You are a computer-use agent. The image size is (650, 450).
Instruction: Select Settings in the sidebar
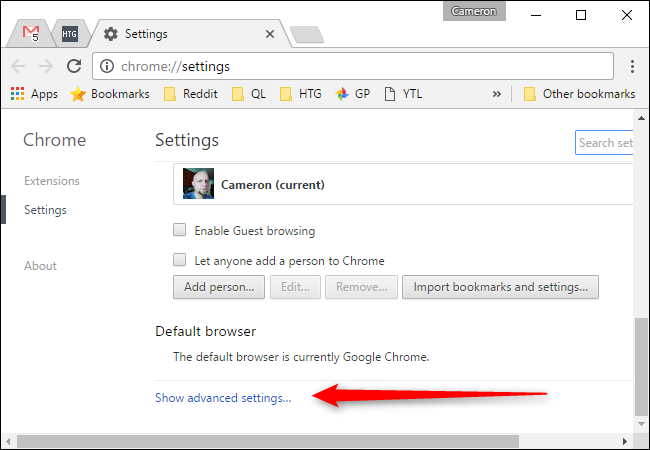[x=45, y=210]
